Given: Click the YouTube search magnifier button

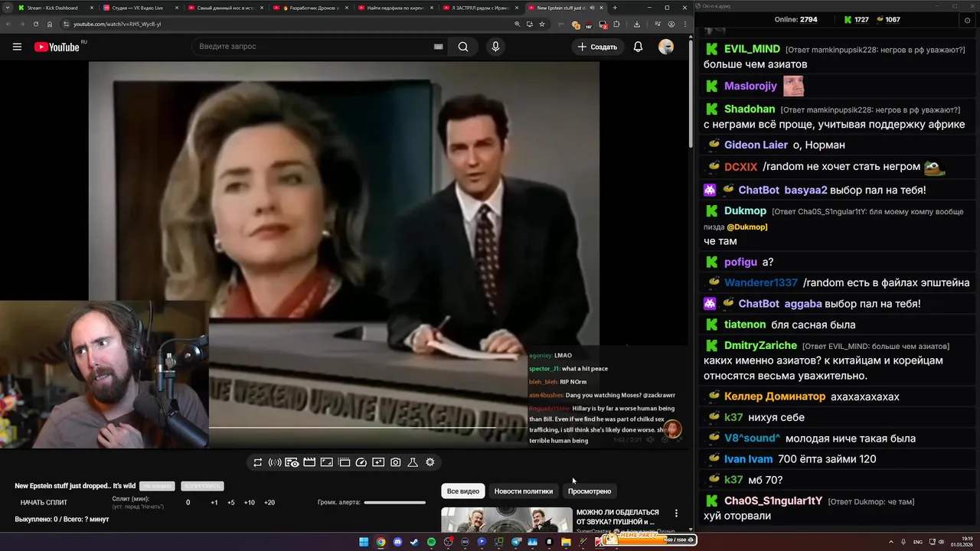Looking at the screenshot, I should [463, 47].
